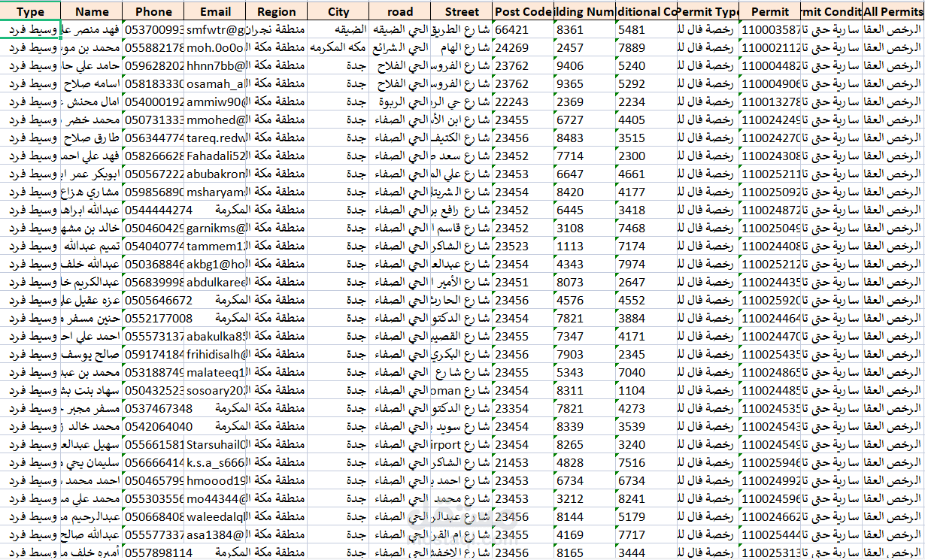
Task: Click the Post Code column header
Action: pos(523,11)
